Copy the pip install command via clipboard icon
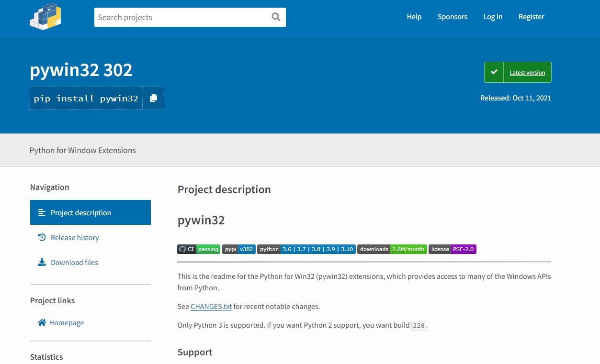The width and height of the screenshot is (600, 364). [153, 98]
